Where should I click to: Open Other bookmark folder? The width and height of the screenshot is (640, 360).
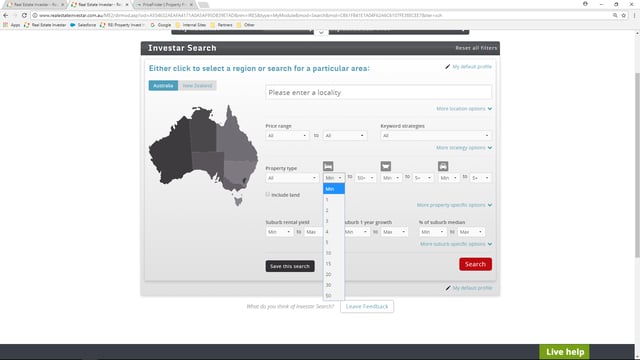click(x=245, y=25)
